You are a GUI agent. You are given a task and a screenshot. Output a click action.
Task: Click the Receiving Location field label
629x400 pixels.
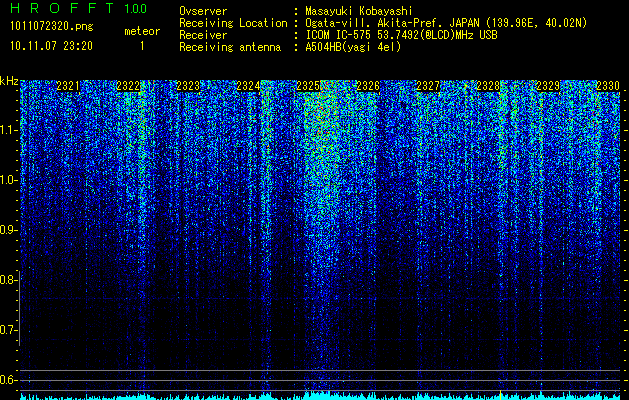tap(233, 23)
